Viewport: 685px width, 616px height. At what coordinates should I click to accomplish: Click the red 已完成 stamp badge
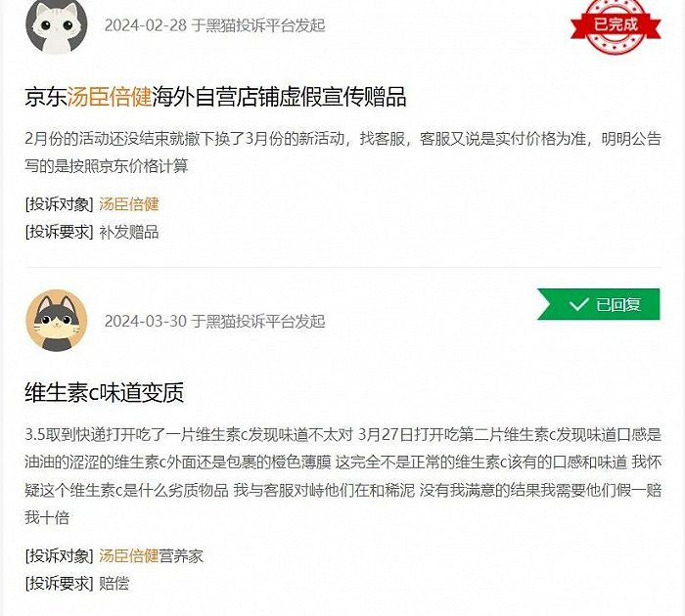point(616,25)
